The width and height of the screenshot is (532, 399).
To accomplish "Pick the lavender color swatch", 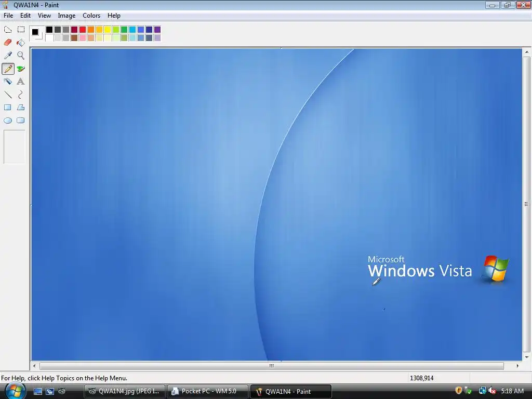I will (x=157, y=37).
